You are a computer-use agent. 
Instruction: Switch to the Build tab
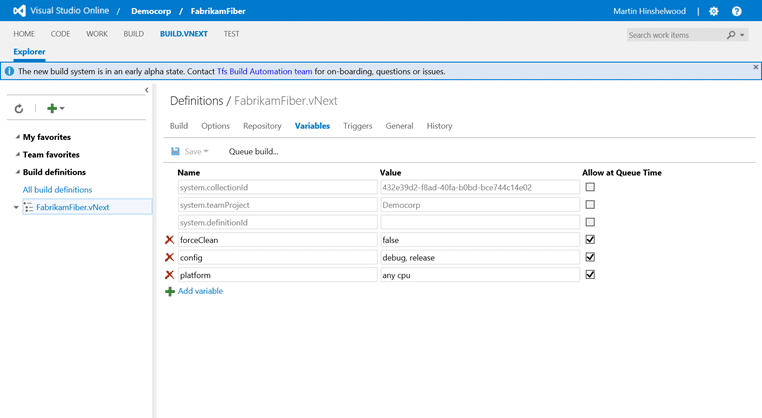(179, 126)
